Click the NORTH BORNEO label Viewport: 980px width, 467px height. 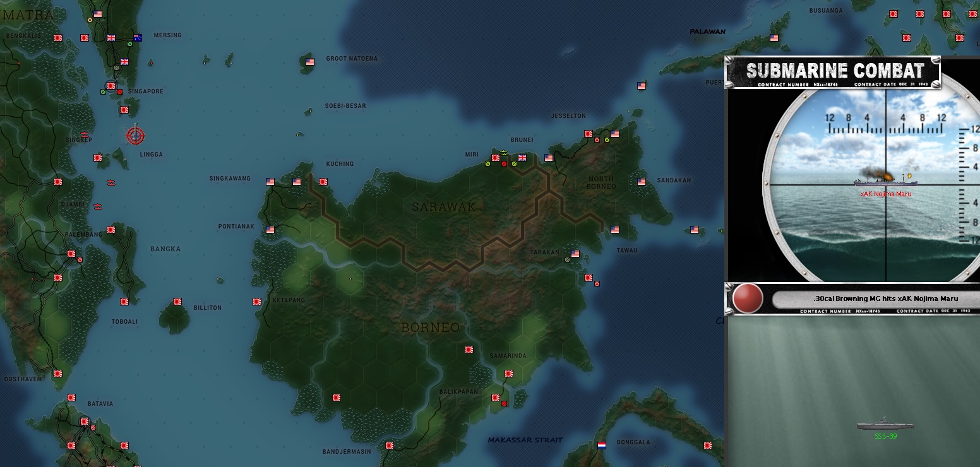[601, 182]
